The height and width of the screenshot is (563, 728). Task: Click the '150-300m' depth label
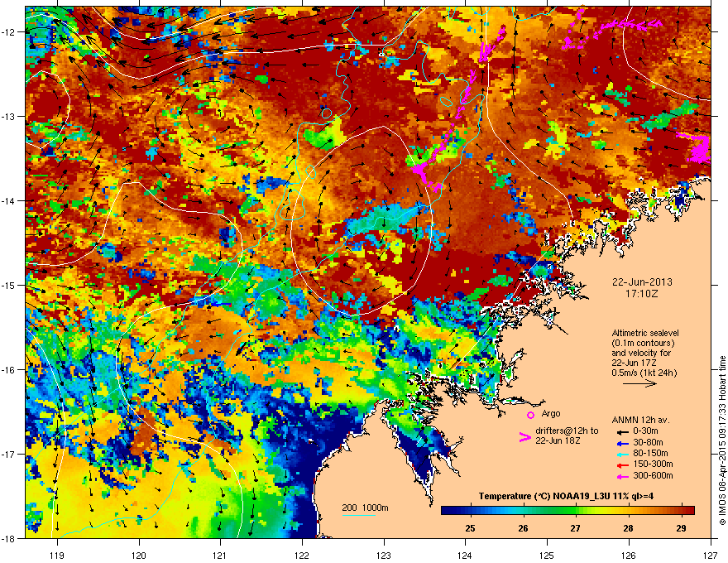click(653, 464)
